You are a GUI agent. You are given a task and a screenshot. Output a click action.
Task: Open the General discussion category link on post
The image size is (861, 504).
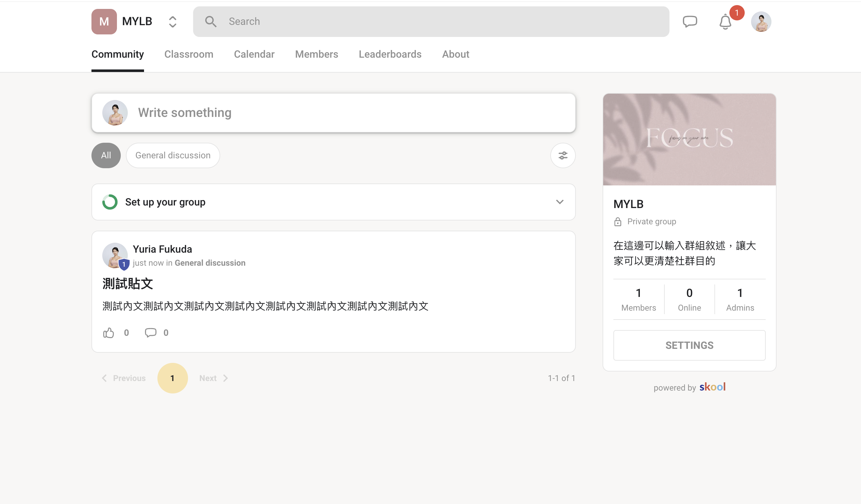210,263
